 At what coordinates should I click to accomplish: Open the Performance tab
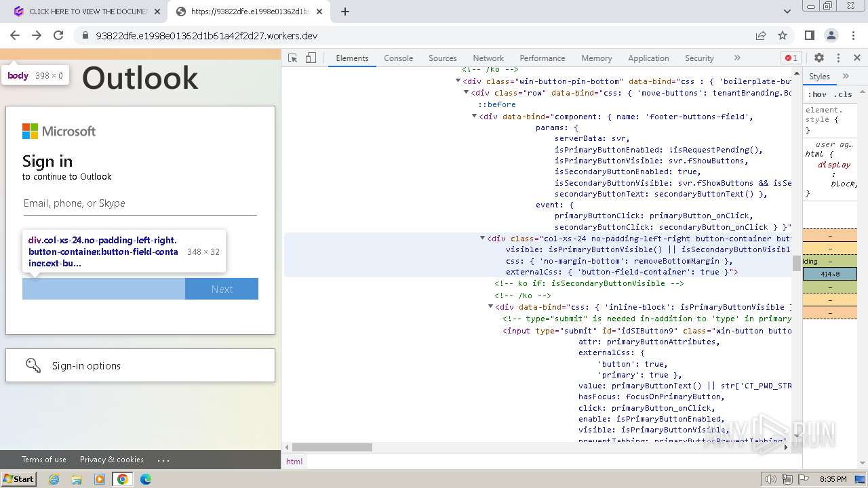click(542, 58)
